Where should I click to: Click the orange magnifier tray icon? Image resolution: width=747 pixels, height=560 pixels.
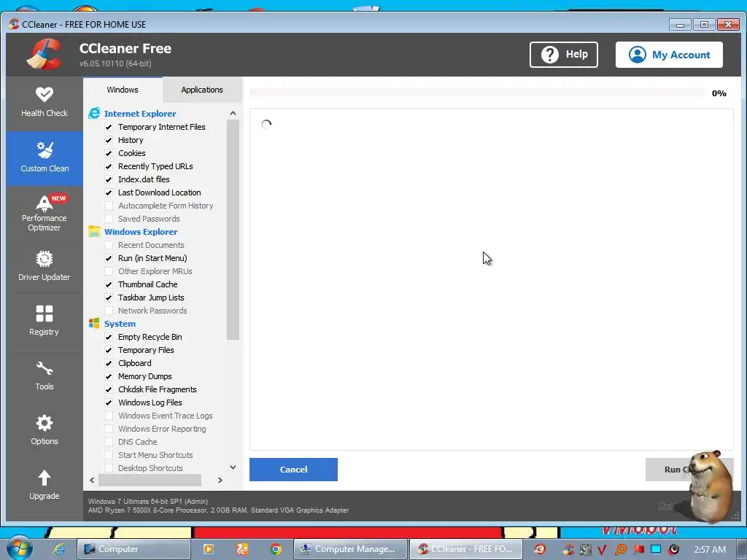pyautogui.click(x=620, y=550)
